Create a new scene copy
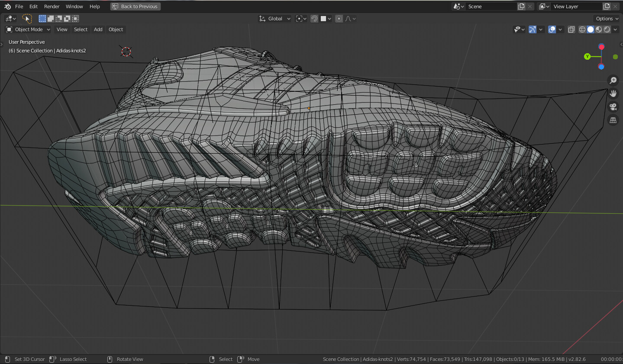 tap(522, 6)
